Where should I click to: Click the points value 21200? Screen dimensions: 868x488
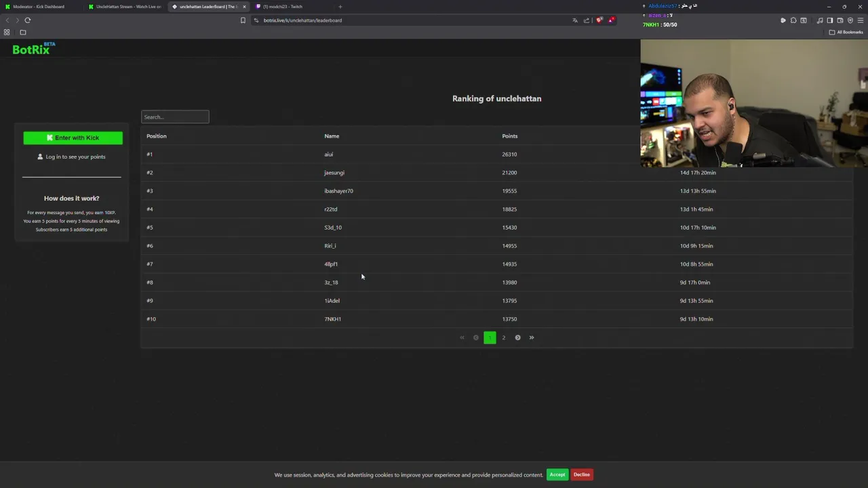click(x=509, y=172)
